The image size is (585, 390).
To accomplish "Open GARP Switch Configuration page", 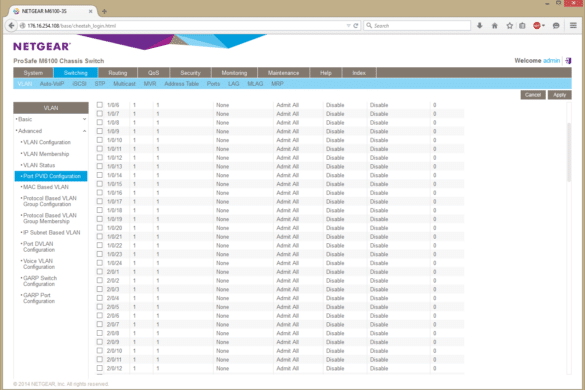I will [x=40, y=281].
